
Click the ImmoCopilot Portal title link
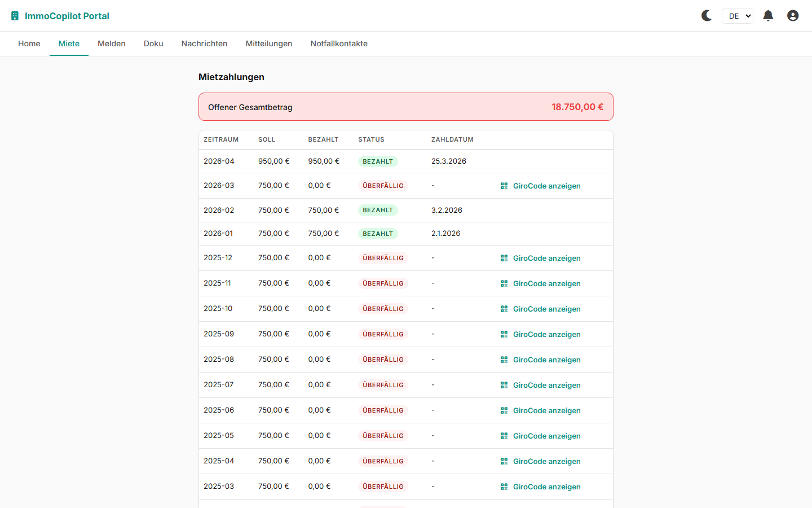click(x=67, y=16)
